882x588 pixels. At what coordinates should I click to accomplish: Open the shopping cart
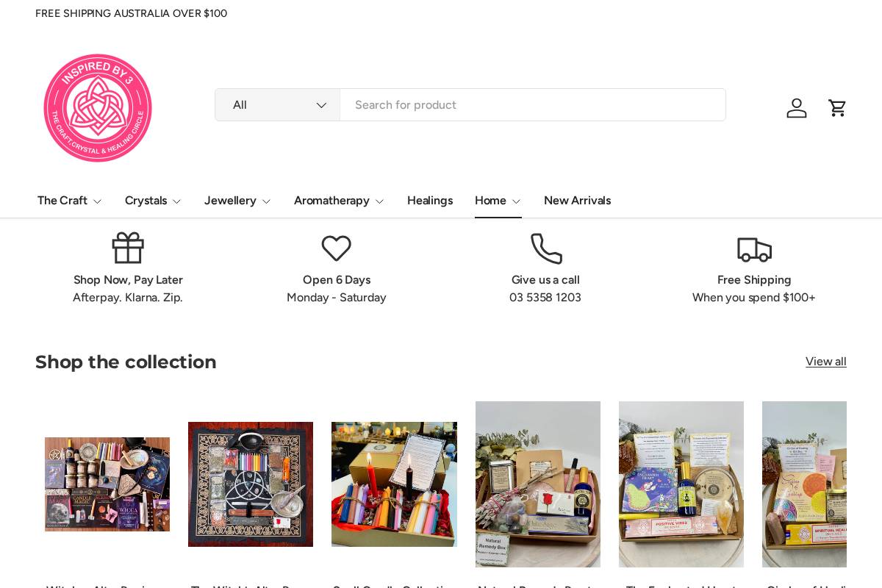point(837,108)
